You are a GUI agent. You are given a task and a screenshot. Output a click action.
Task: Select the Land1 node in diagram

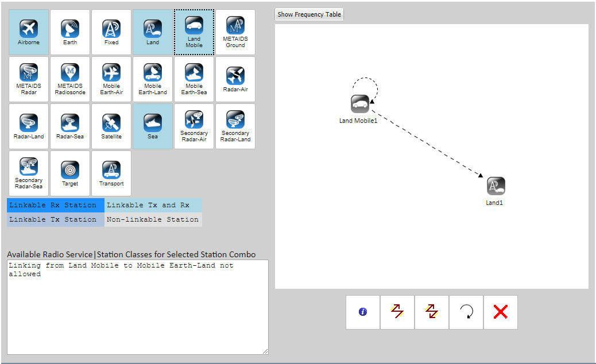tap(496, 186)
